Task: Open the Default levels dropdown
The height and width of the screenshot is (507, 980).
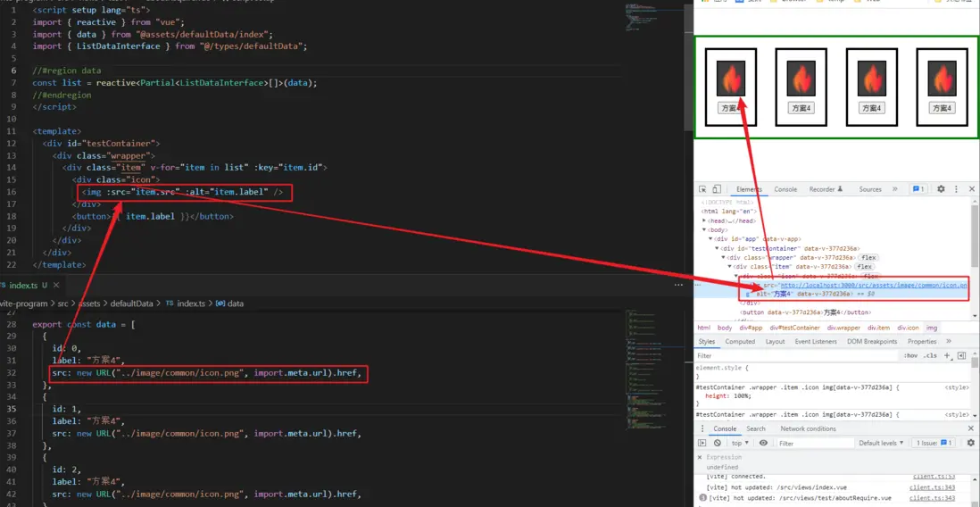Action: (x=881, y=443)
